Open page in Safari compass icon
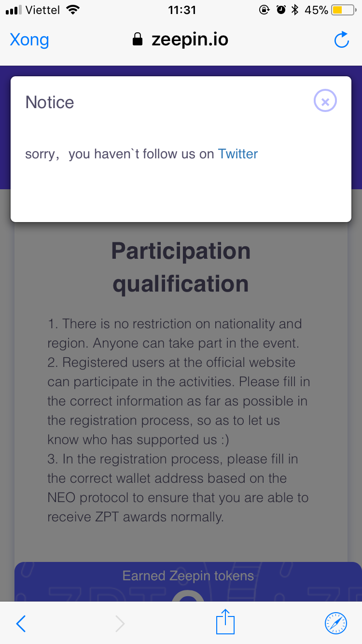Viewport: 362px width, 644px height. (335, 623)
